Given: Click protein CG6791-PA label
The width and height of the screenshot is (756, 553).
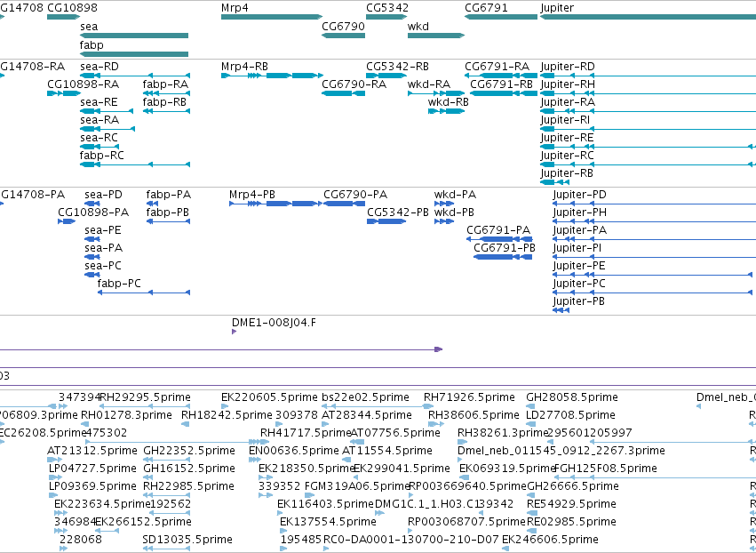Looking at the screenshot, I should tap(498, 230).
